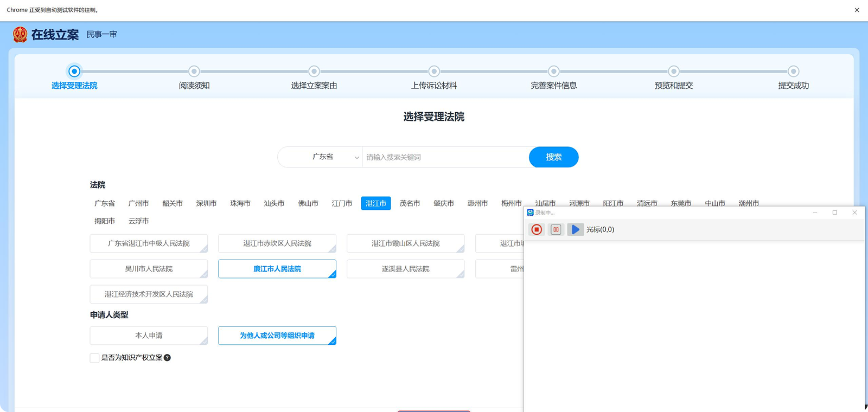Select the 汕头市 city filter
868x412 pixels.
pyautogui.click(x=274, y=203)
